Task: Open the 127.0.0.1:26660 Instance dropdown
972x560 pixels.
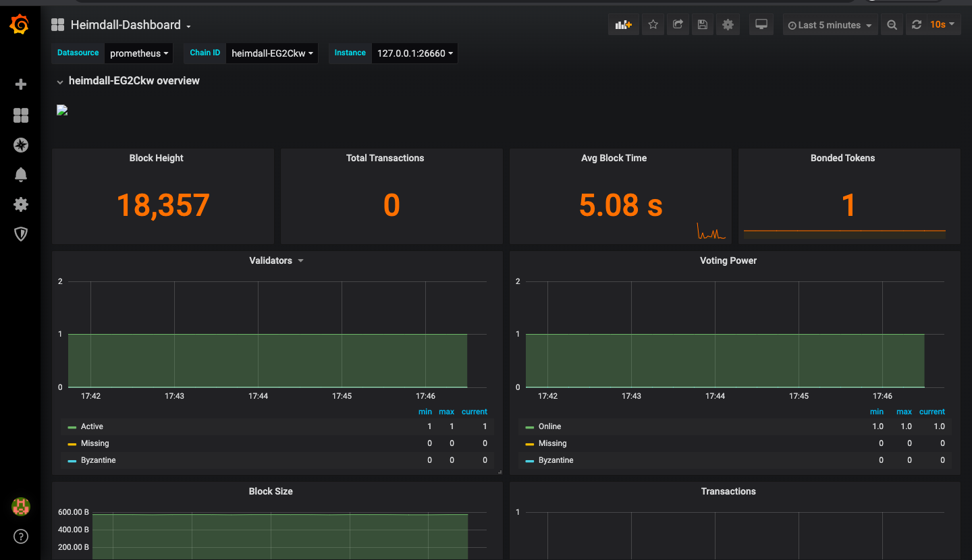Action: 415,53
